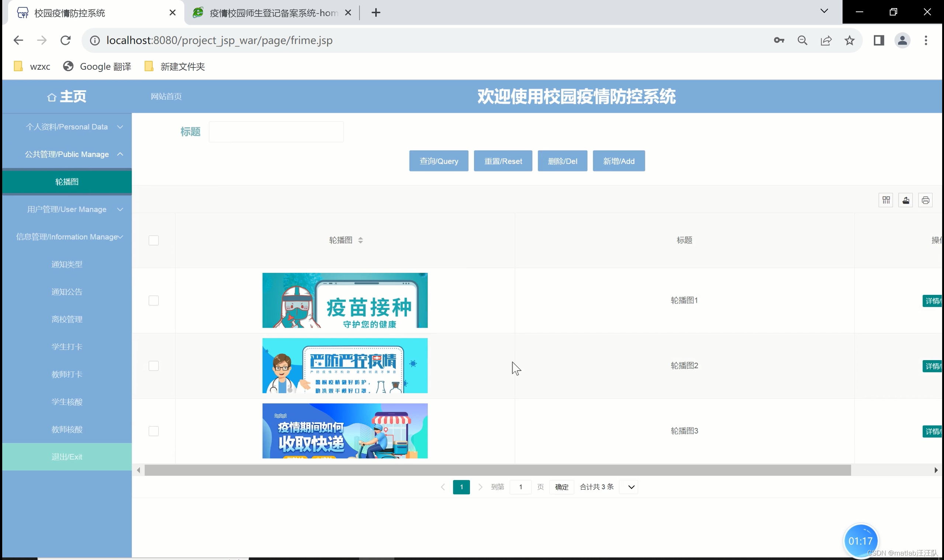
Task: Click the horizontal table scrollbar
Action: [498, 470]
